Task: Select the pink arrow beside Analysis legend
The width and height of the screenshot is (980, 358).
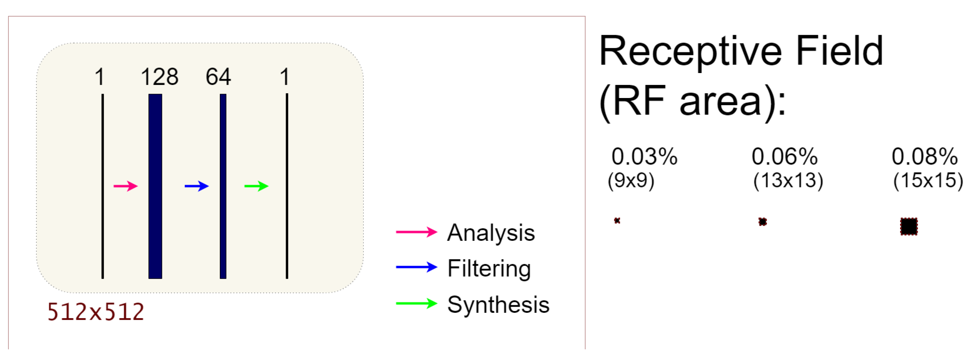Action: point(417,232)
